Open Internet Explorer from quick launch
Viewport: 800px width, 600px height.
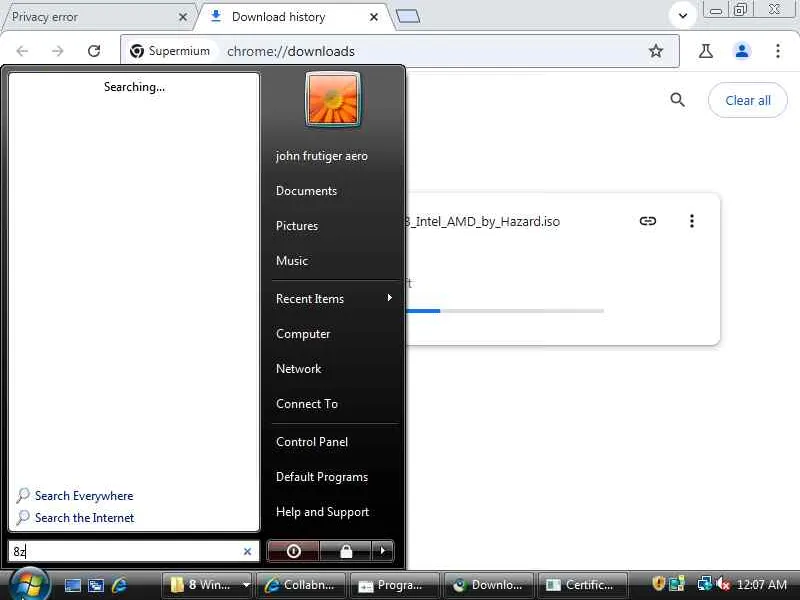119,585
